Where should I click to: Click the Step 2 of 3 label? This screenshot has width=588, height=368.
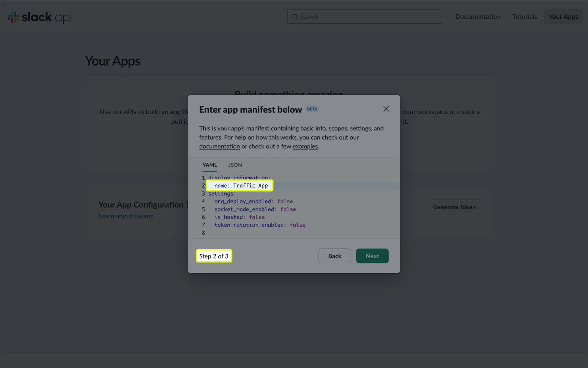click(x=214, y=256)
